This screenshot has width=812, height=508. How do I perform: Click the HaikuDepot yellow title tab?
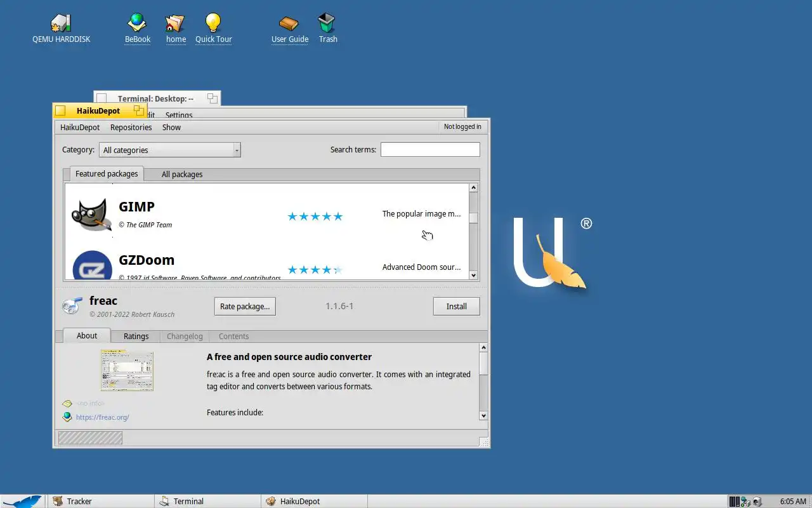coord(100,110)
